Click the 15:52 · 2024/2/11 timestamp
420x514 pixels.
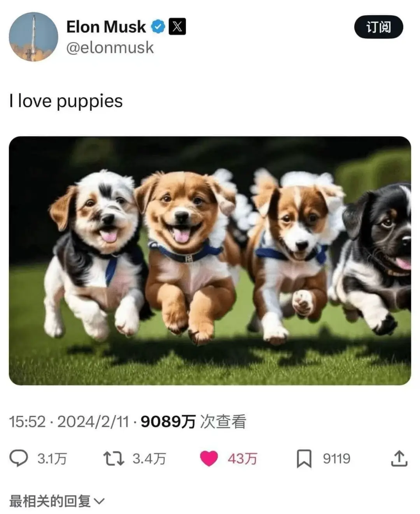[69, 422]
